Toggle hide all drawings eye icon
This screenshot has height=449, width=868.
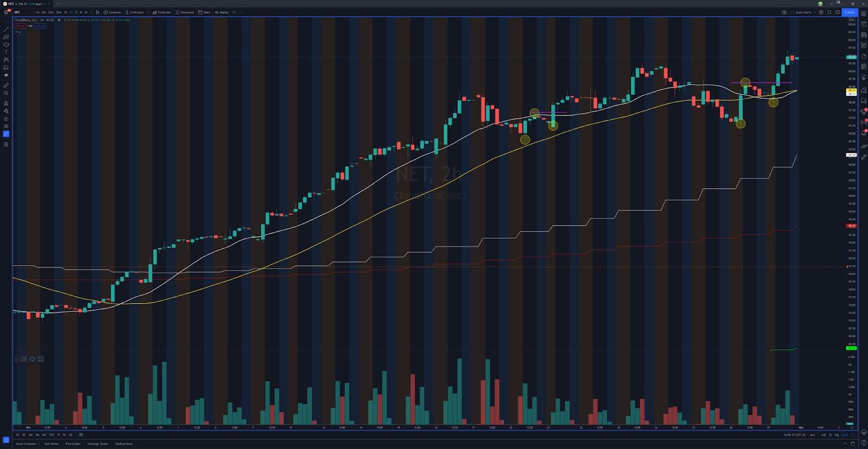6,126
